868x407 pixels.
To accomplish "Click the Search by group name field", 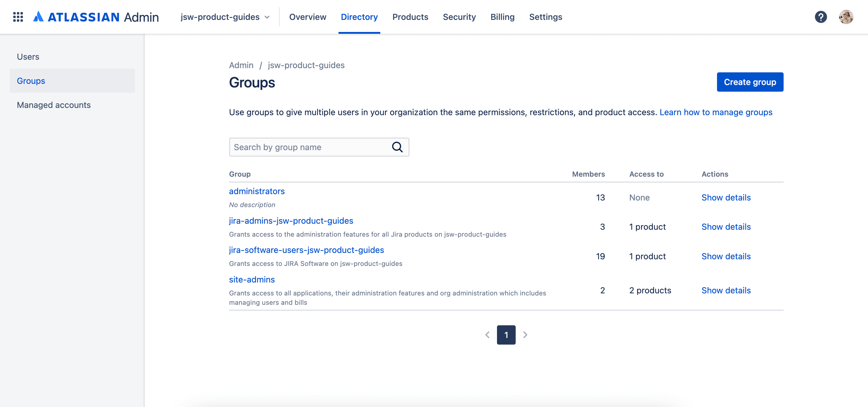I will [x=319, y=147].
